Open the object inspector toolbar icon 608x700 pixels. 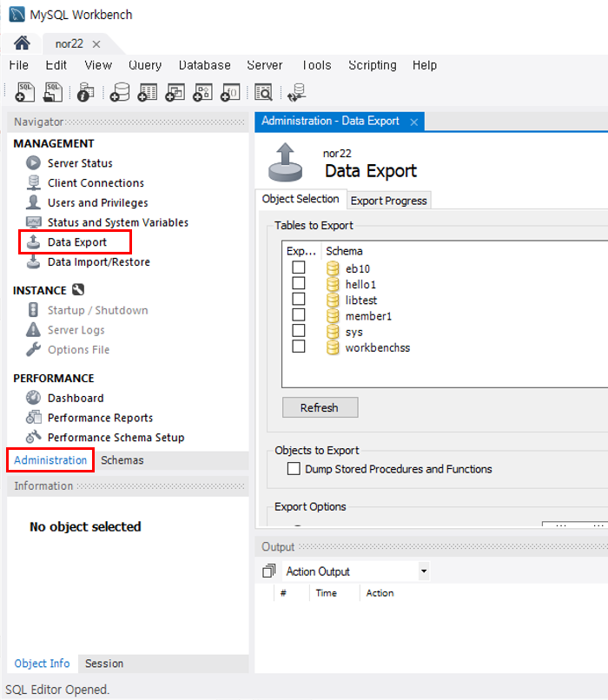85,92
